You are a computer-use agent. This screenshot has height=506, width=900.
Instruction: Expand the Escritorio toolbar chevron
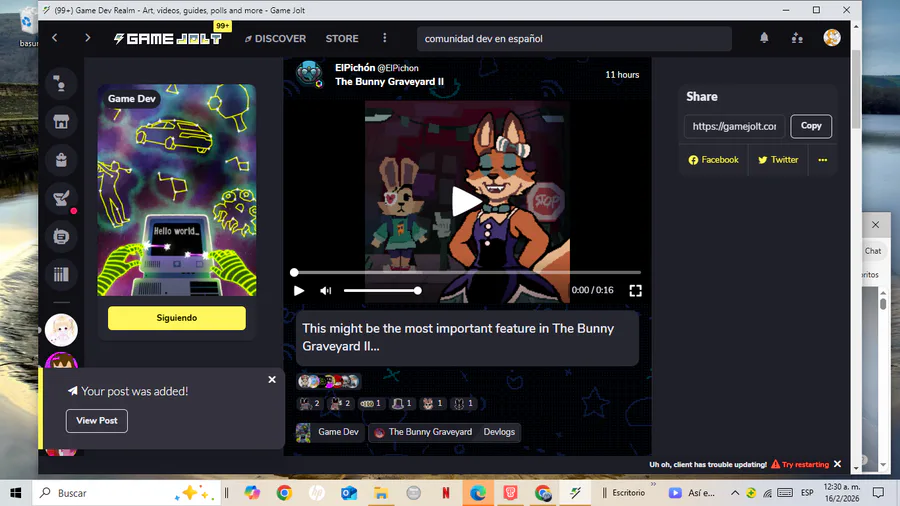pyautogui.click(x=653, y=485)
